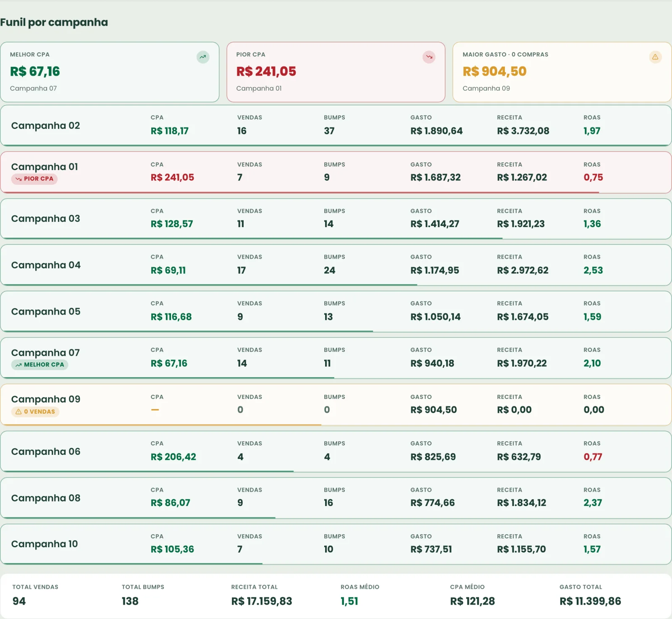The height and width of the screenshot is (619, 672).
Task: Click CPA value R$ 128,57
Action: point(172,224)
